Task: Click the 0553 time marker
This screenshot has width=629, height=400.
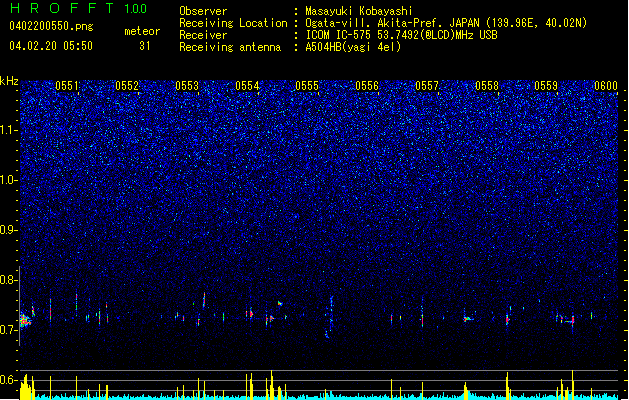Action: (187, 86)
